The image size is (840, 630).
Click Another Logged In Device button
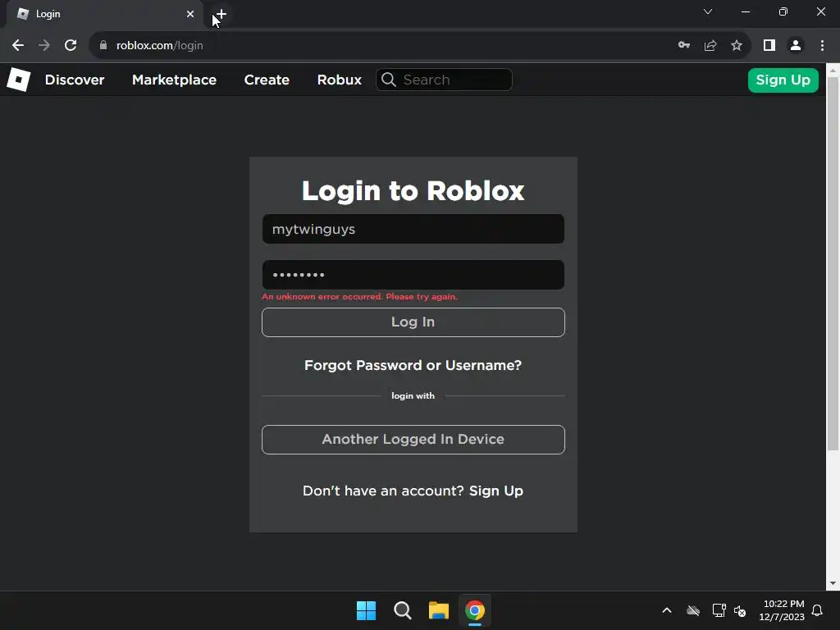(413, 440)
